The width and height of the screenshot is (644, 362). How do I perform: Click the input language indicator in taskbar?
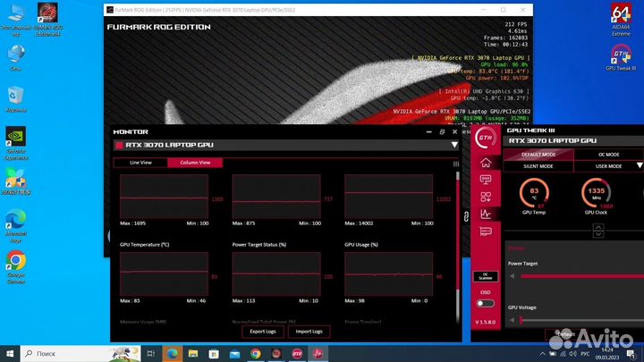tap(585, 353)
